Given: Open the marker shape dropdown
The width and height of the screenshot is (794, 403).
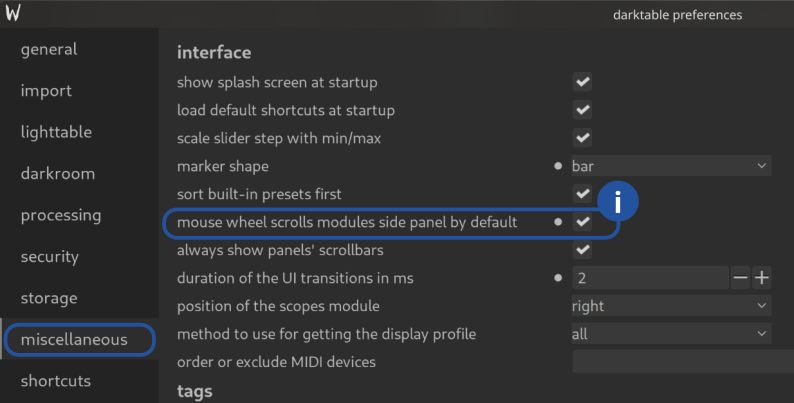Looking at the screenshot, I should (670, 166).
